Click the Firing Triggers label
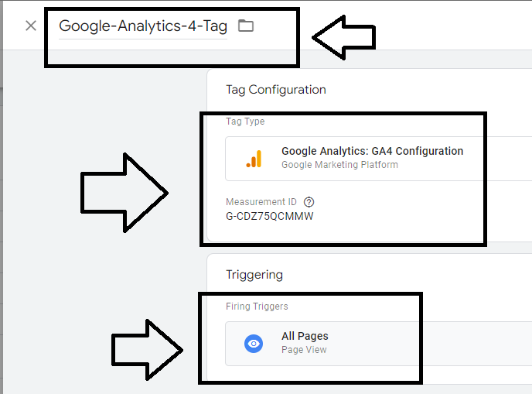The image size is (532, 394). [x=257, y=307]
